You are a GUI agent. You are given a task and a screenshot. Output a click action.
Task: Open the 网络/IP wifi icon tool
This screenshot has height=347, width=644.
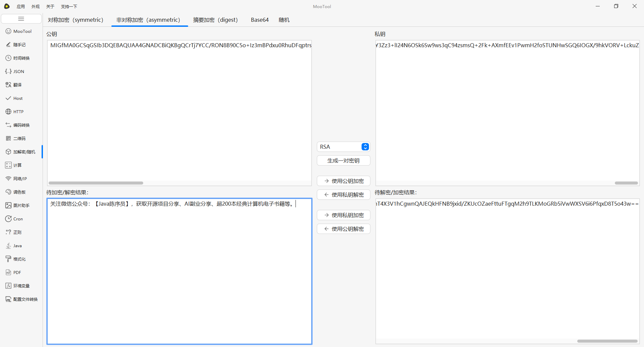tap(8, 179)
